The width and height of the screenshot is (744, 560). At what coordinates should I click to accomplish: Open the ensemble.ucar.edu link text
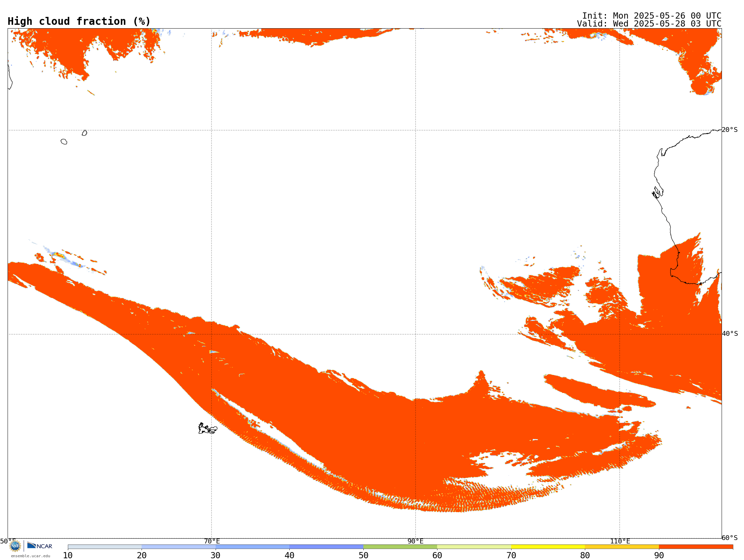point(31,556)
